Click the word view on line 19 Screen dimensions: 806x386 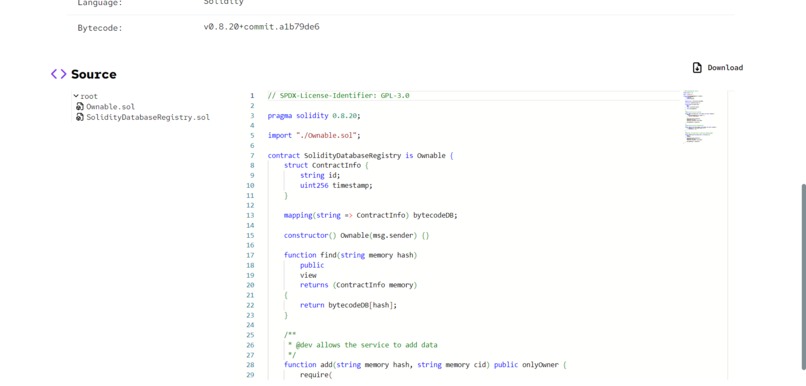tap(308, 275)
